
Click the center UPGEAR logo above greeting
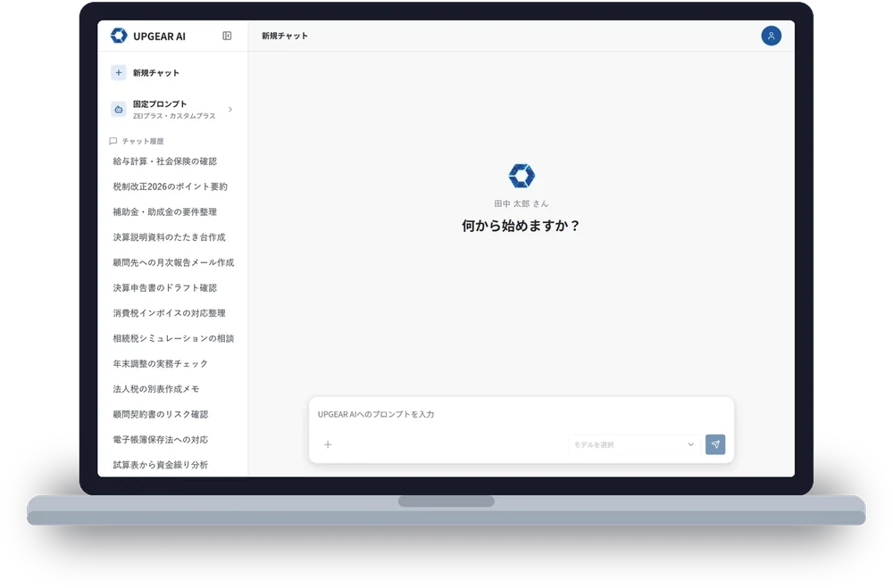pos(522,175)
